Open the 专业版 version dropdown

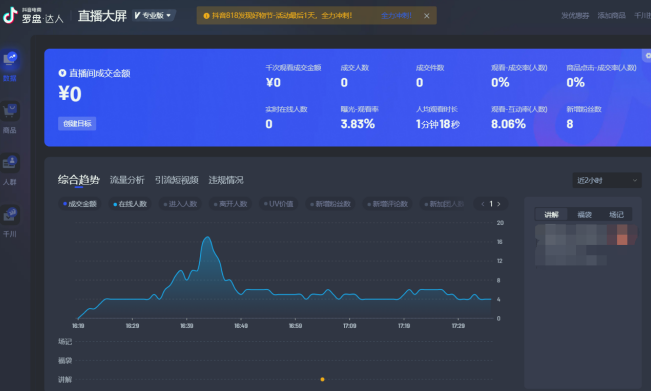153,15
